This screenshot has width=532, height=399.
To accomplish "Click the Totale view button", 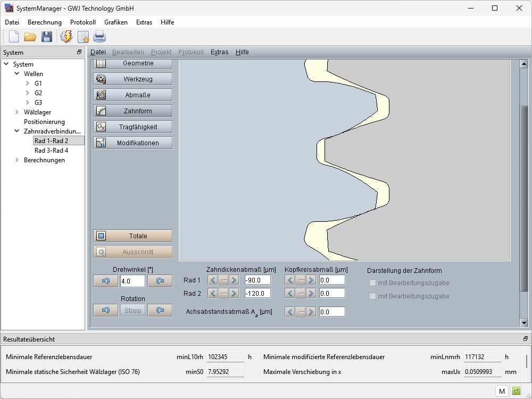I will tap(133, 236).
